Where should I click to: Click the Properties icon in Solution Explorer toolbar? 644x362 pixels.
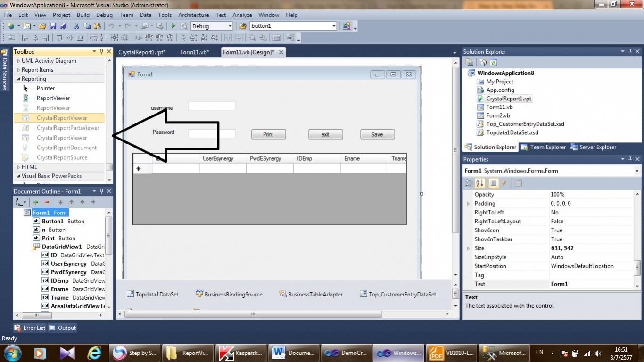pyautogui.click(x=470, y=62)
